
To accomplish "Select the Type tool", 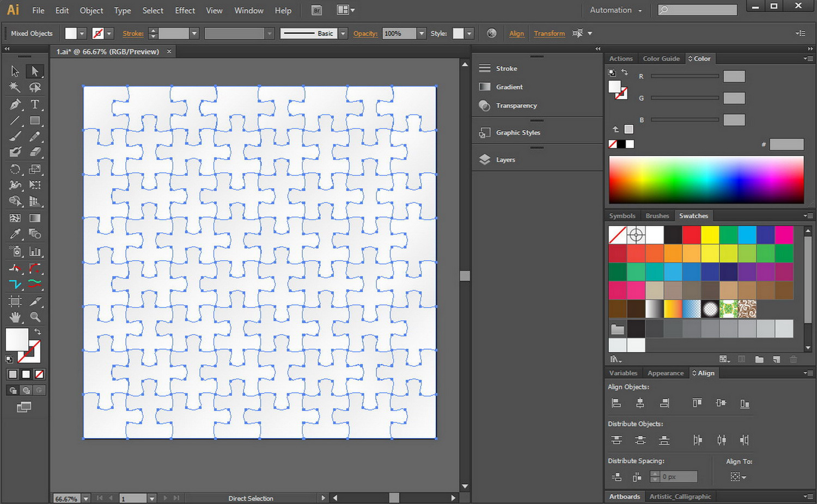I will click(35, 104).
